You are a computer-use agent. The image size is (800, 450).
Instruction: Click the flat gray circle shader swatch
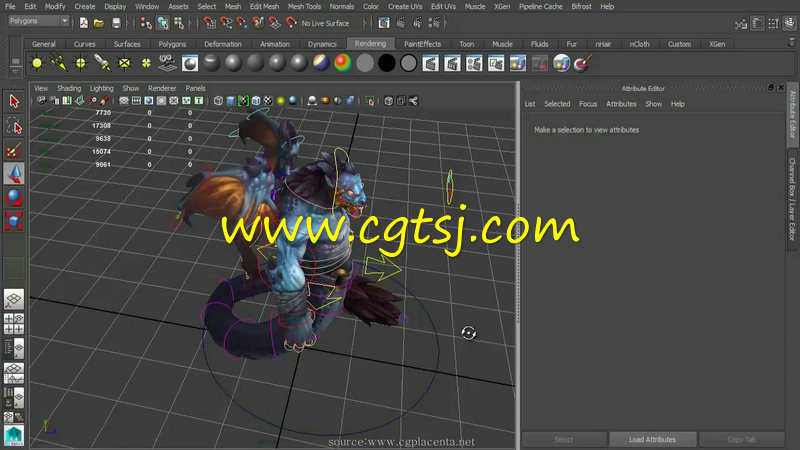click(x=365, y=63)
